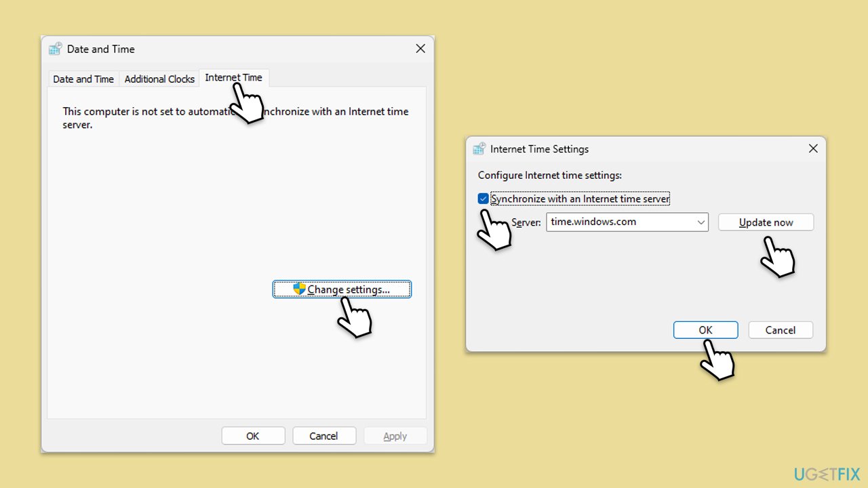Screen dimensions: 868x488
Task: Click the Update now button
Action: pos(766,222)
